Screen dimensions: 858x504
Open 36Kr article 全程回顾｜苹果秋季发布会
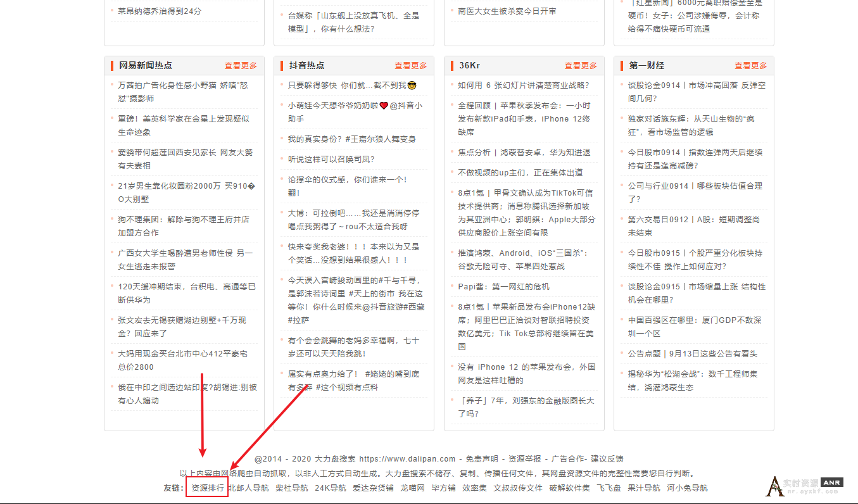click(x=524, y=119)
